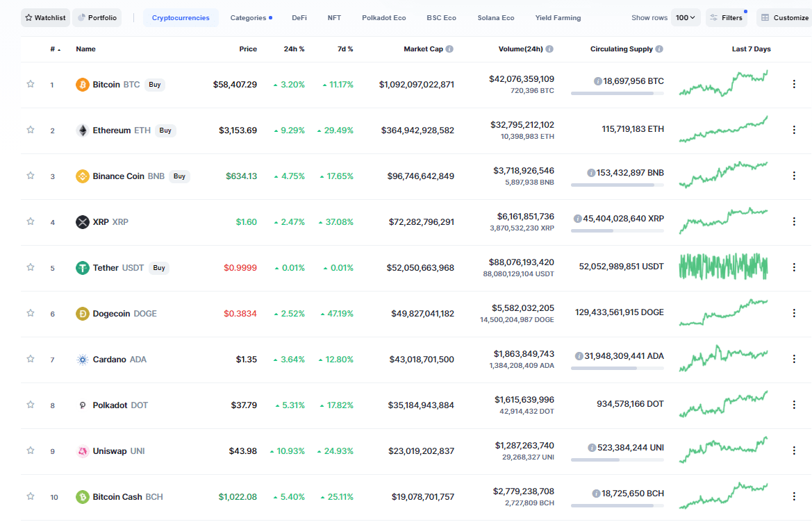Screen dimensions: 812x522
Task: Click the Bitcoin orange coin logo
Action: [83, 84]
